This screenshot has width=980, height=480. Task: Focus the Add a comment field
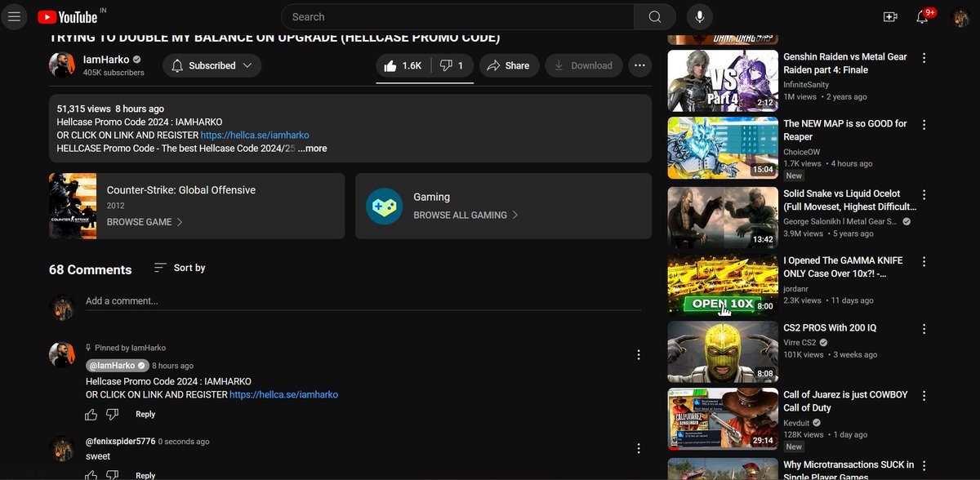tap(363, 301)
